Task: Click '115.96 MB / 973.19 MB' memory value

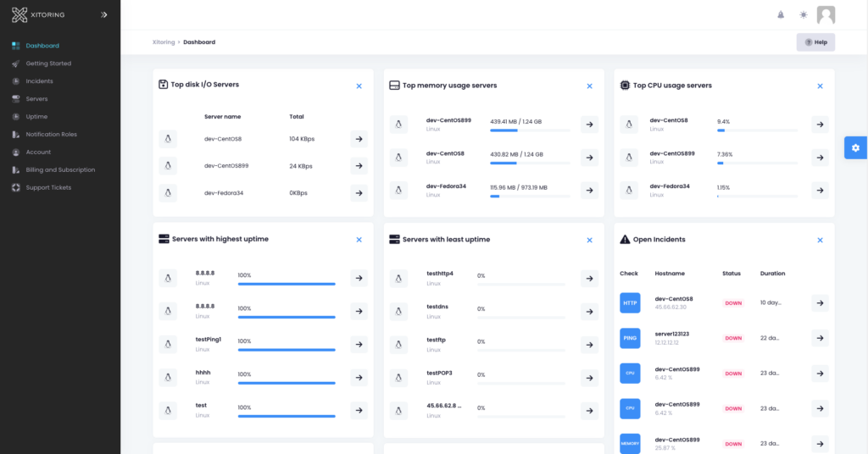Action: coord(519,188)
